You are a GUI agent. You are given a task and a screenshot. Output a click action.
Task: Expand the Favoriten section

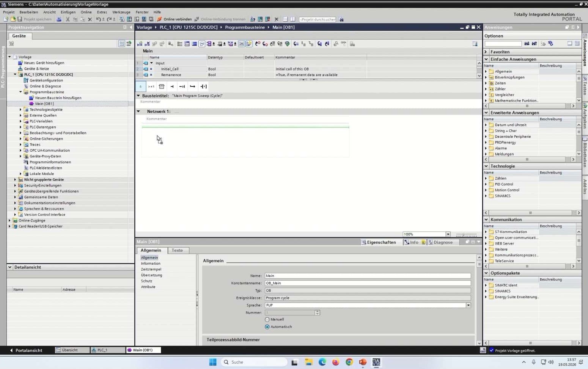pyautogui.click(x=486, y=52)
